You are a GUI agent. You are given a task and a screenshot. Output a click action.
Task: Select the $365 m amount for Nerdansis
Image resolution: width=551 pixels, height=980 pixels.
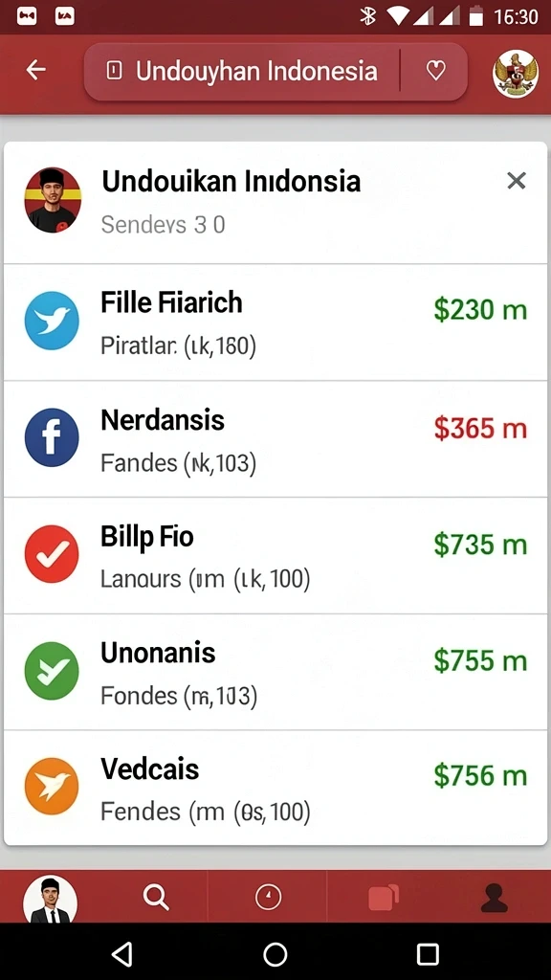[x=480, y=428]
